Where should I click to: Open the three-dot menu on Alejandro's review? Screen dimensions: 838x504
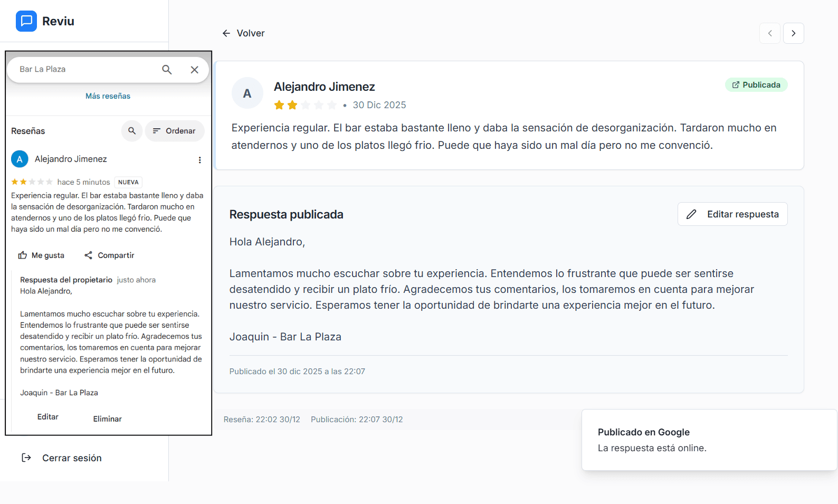pos(199,160)
